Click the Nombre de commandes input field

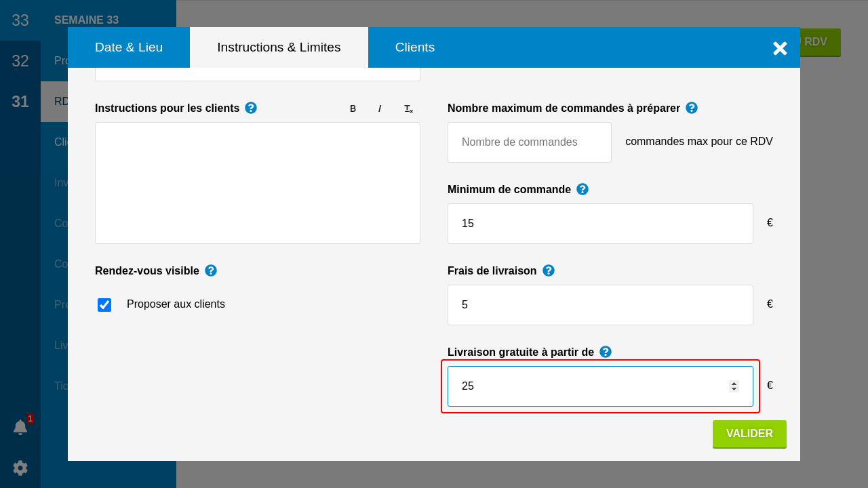point(530,142)
